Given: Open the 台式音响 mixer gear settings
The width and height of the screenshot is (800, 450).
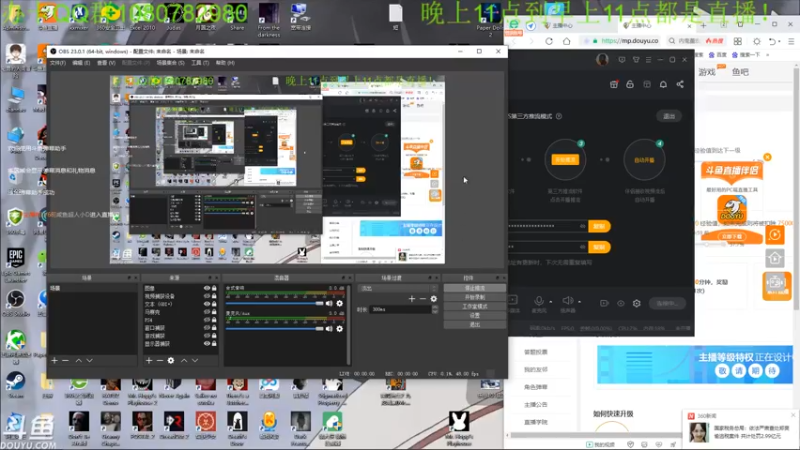Looking at the screenshot, I should click(x=340, y=303).
